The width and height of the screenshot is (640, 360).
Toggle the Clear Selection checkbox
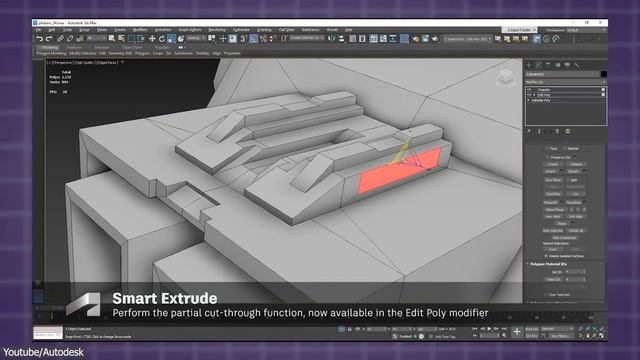(546, 294)
